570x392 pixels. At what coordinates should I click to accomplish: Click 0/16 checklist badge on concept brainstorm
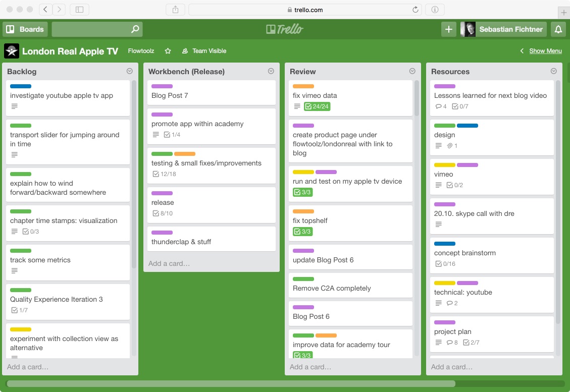click(x=445, y=264)
